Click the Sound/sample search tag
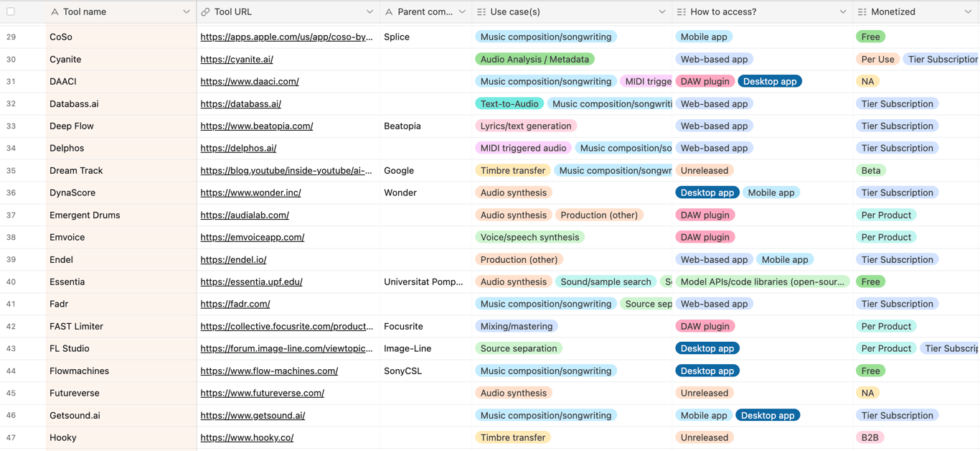This screenshot has width=980, height=451. point(606,282)
